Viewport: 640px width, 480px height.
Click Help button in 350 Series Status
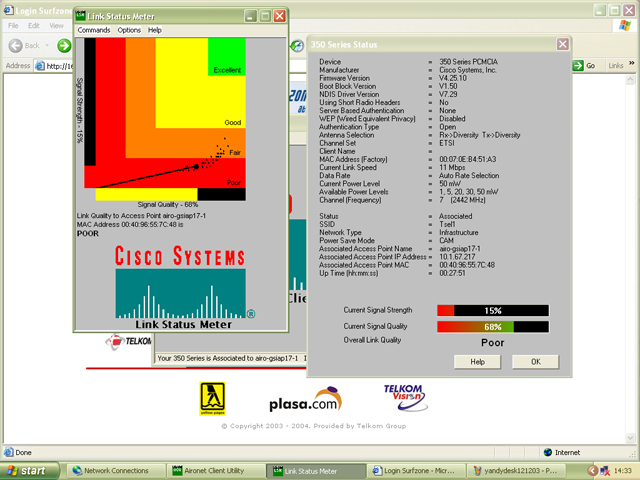coord(477,361)
